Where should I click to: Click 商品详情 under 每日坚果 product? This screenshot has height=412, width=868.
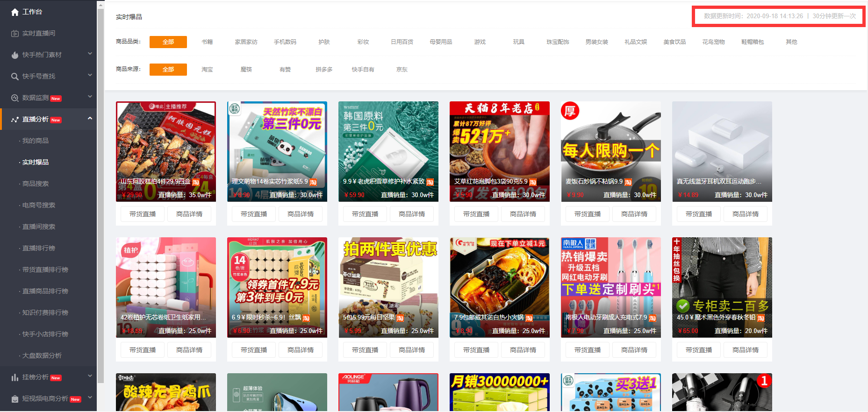click(412, 350)
